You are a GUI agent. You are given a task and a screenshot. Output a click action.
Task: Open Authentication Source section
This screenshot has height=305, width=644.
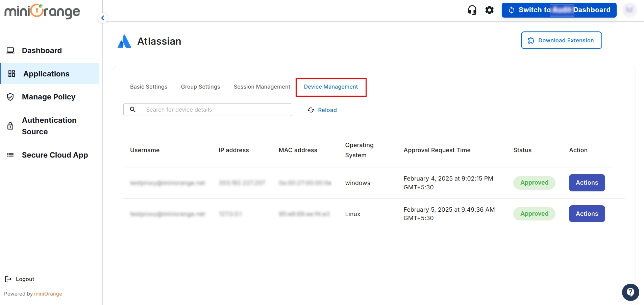point(50,126)
